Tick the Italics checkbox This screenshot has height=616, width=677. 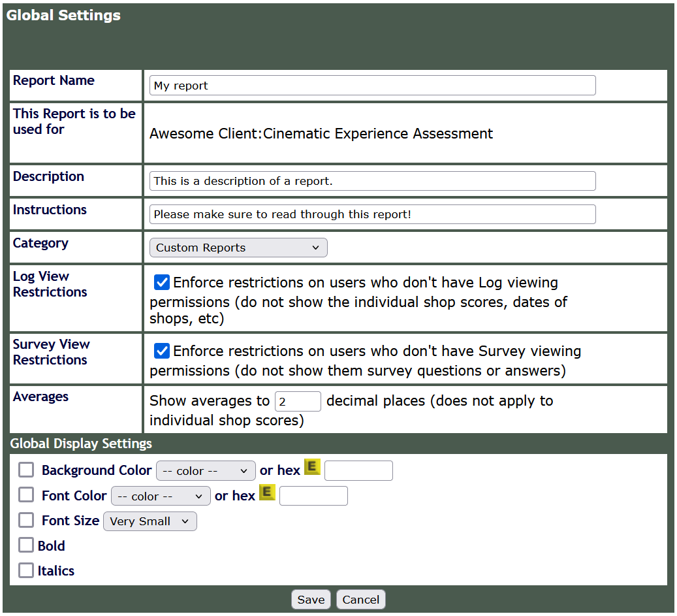[x=26, y=570]
